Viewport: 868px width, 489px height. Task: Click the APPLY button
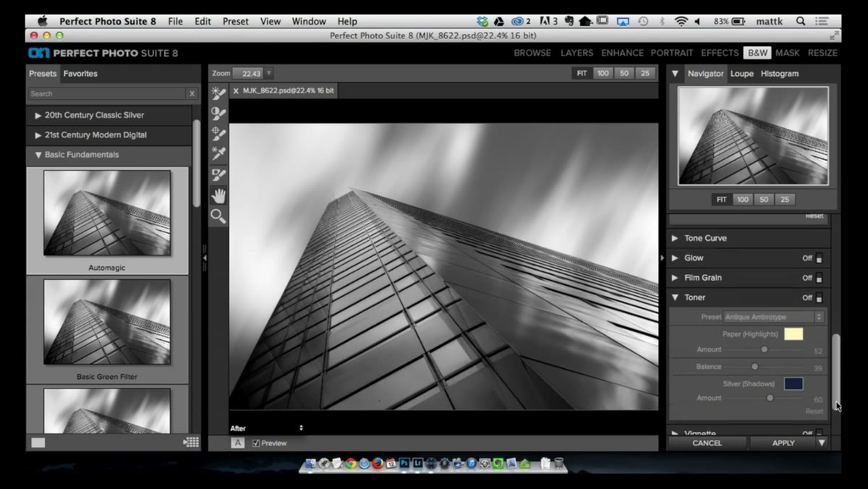pyautogui.click(x=783, y=443)
